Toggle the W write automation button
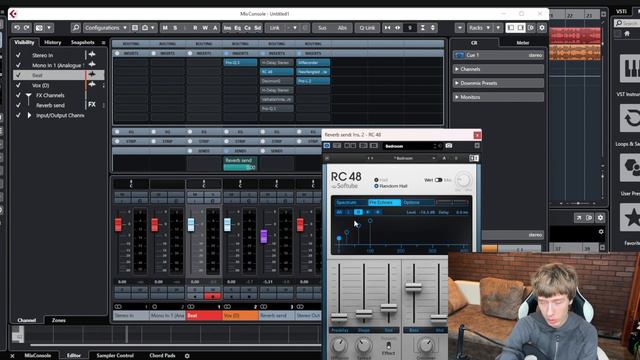The height and width of the screenshot is (360, 640). (205, 28)
